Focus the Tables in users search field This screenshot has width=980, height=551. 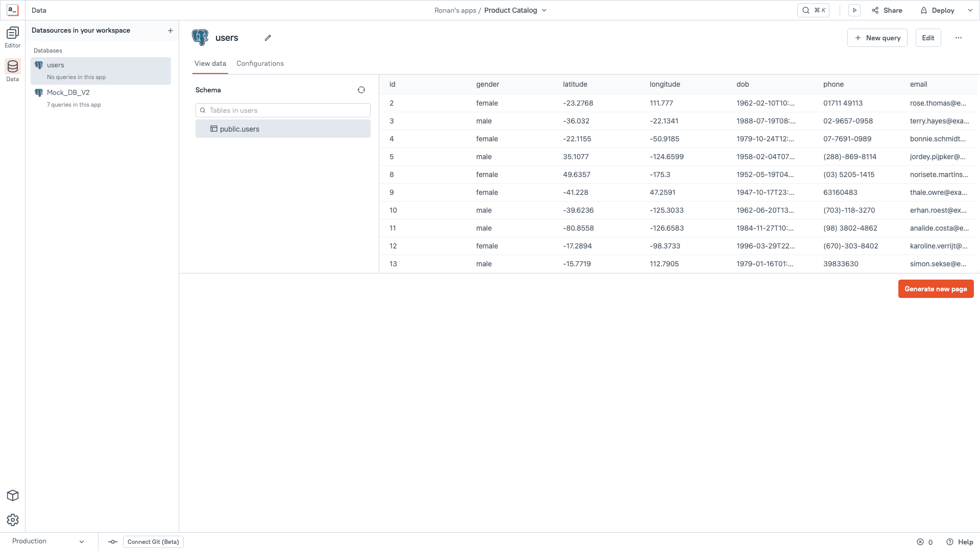(x=283, y=110)
